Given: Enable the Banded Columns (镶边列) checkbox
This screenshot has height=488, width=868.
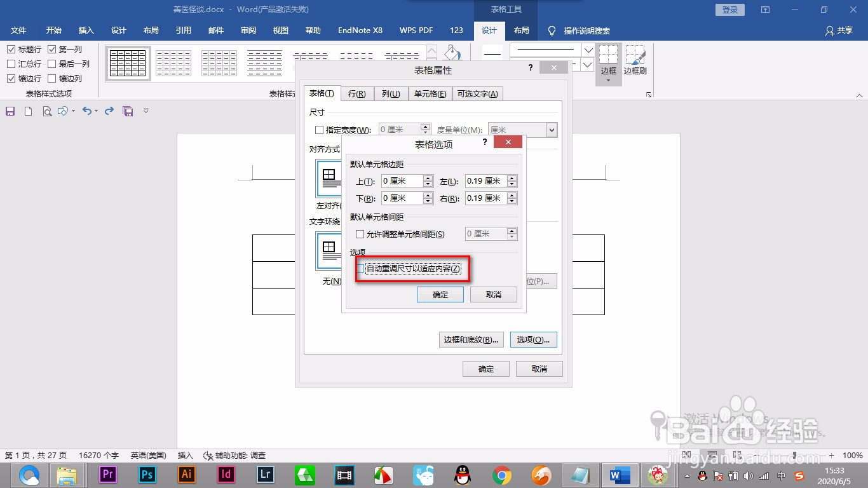Looking at the screenshot, I should (x=52, y=78).
